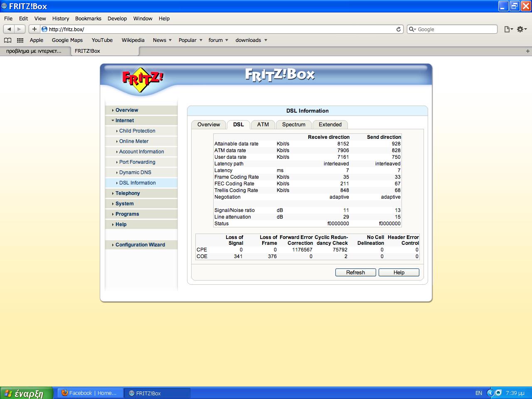
Task: Expand the News bookmarks dropdown
Action: [170, 40]
